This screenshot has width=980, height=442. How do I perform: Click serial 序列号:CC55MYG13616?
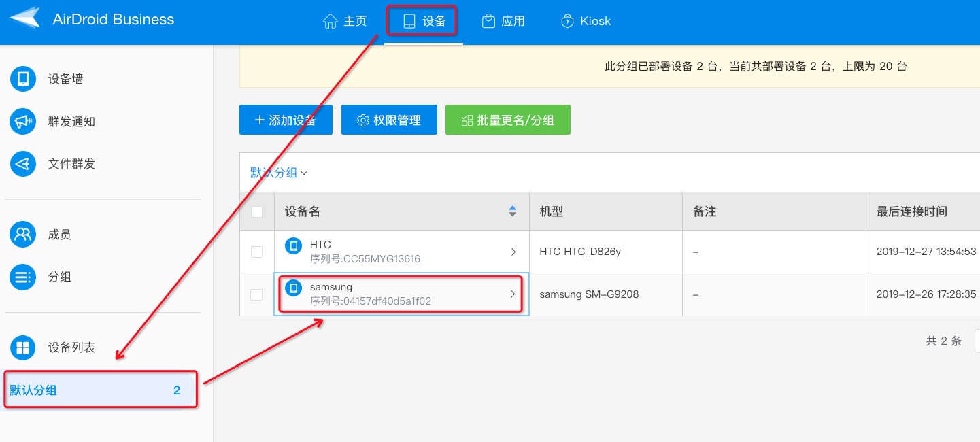click(x=365, y=259)
